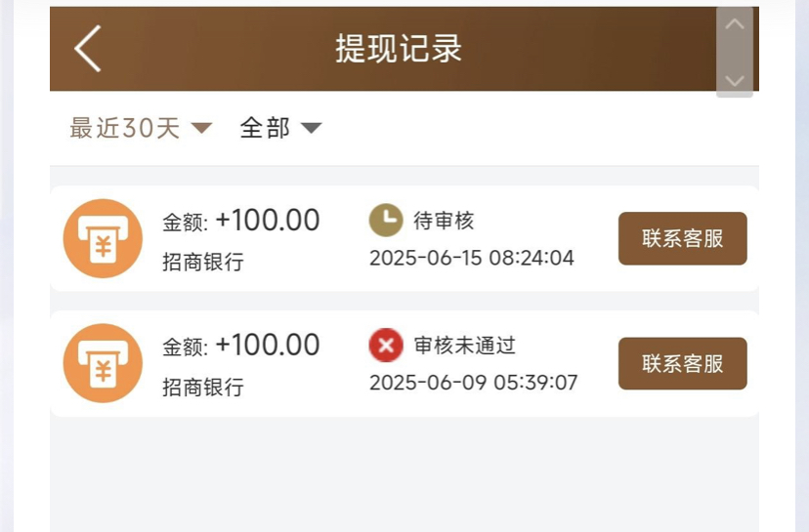The height and width of the screenshot is (532, 809).
Task: Select the 待审核 status text
Action: click(x=444, y=221)
